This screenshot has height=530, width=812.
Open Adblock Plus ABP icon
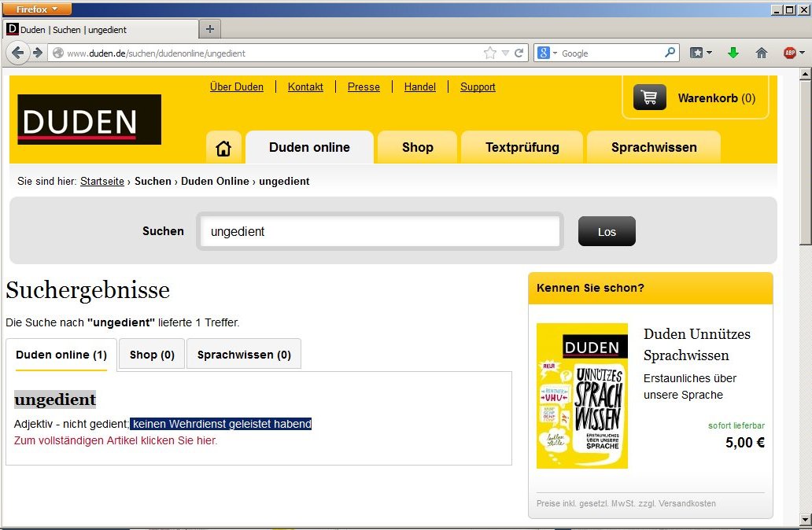790,53
